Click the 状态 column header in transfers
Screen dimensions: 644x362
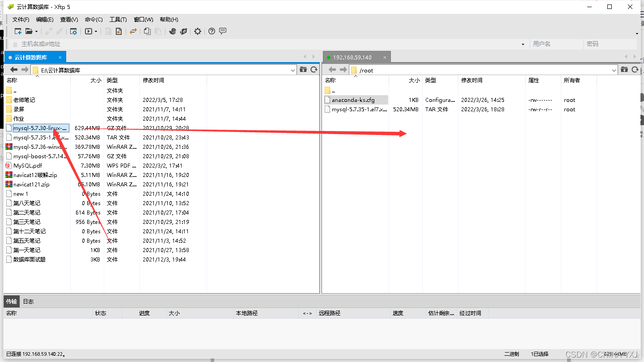point(107,313)
